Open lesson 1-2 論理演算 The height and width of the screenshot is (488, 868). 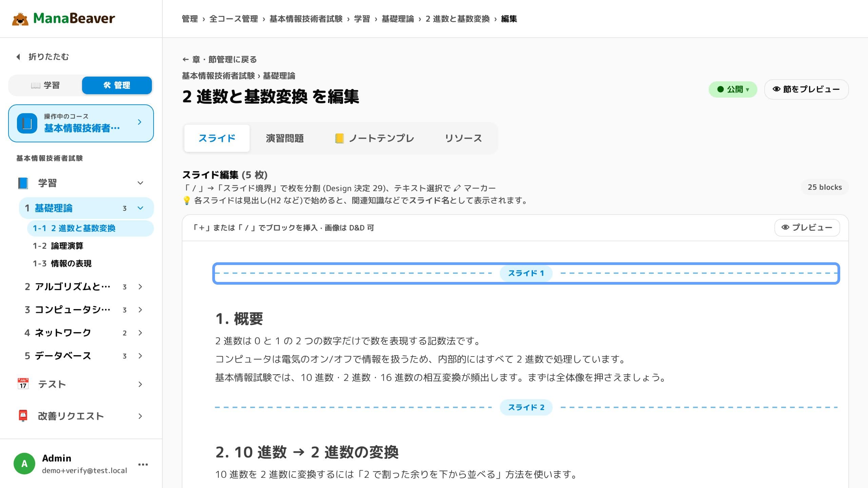pyautogui.click(x=90, y=246)
